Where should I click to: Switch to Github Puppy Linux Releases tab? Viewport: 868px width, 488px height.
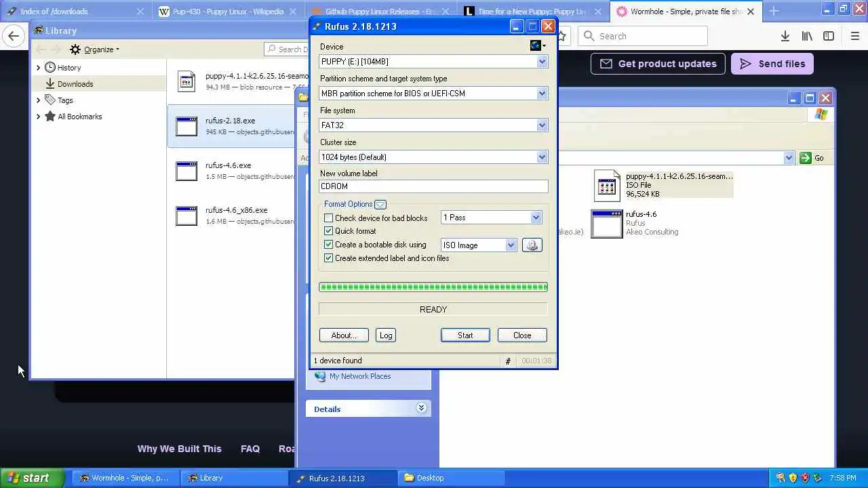pos(380,12)
